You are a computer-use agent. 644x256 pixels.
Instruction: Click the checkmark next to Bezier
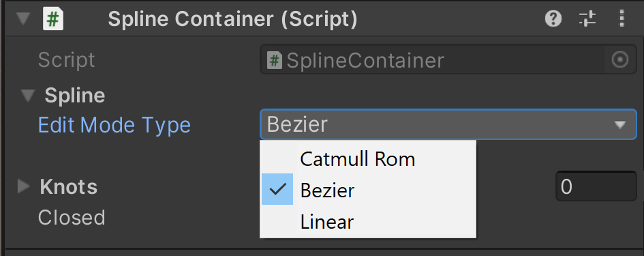click(277, 189)
